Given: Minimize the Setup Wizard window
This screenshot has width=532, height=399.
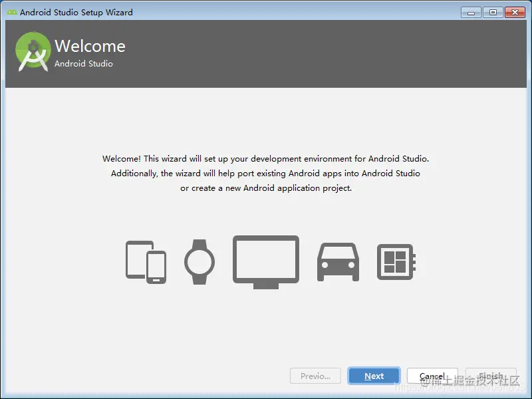Looking at the screenshot, I should pos(471,13).
